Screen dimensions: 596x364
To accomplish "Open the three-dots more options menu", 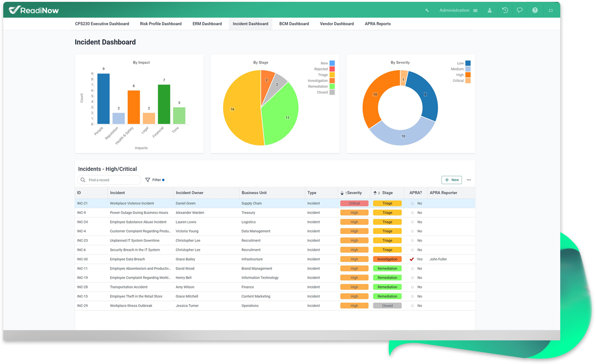I will 469,180.
